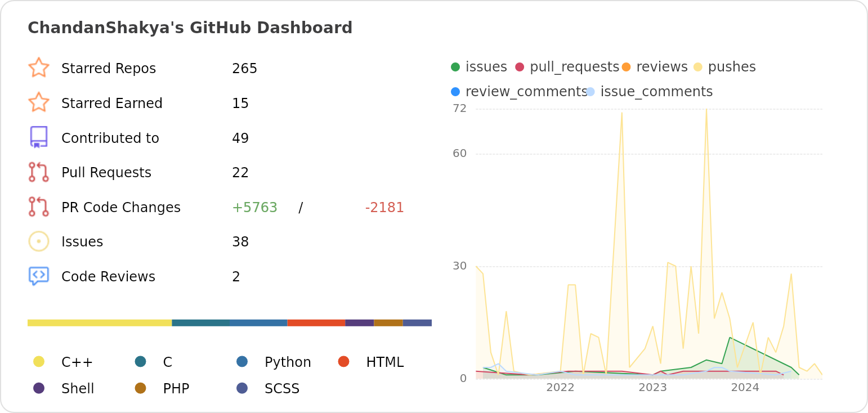The image size is (868, 413).
Task: Click the Python language name
Action: click(288, 362)
